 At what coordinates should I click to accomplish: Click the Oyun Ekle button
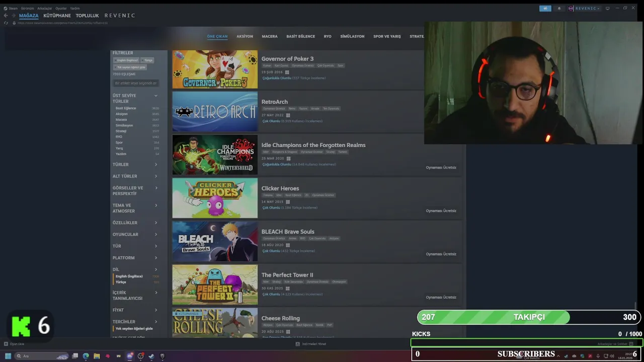point(14,344)
